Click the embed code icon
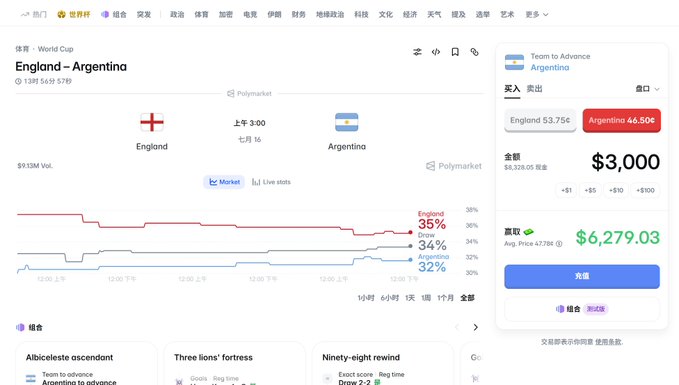The width and height of the screenshot is (679, 385). 436,52
